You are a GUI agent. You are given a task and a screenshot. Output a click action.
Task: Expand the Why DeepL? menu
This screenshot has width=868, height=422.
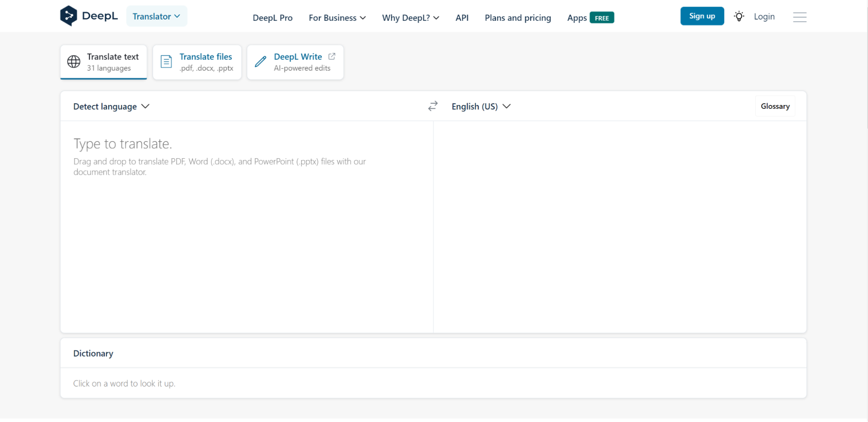(410, 18)
